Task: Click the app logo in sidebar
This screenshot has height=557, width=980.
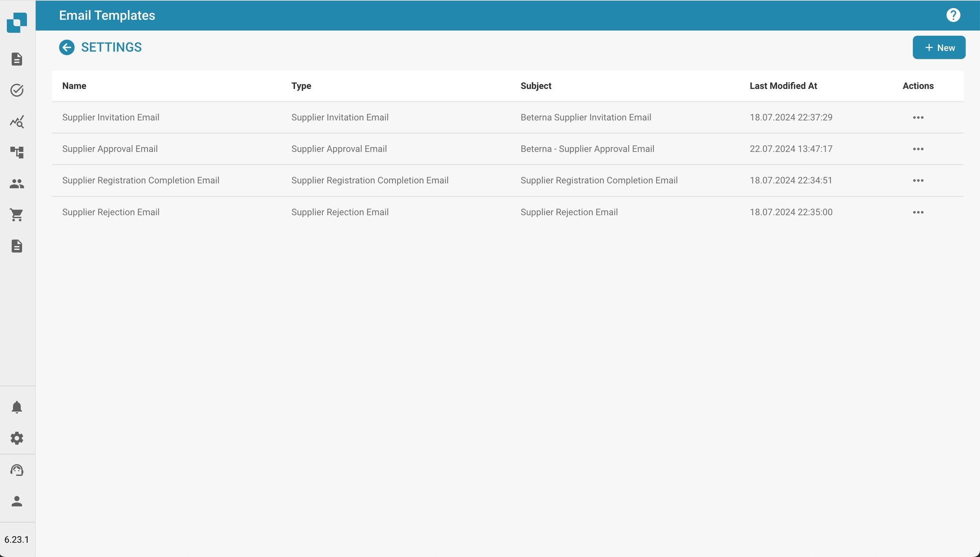Action: pyautogui.click(x=17, y=22)
